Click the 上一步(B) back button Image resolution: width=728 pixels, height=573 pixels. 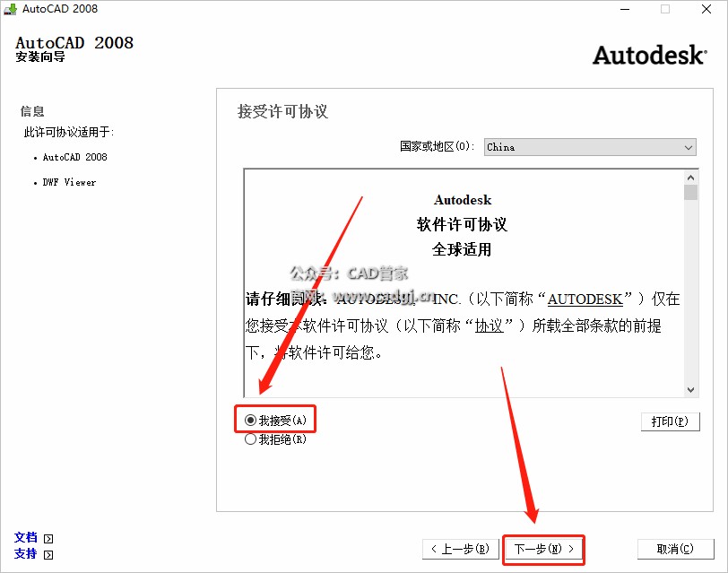[461, 549]
